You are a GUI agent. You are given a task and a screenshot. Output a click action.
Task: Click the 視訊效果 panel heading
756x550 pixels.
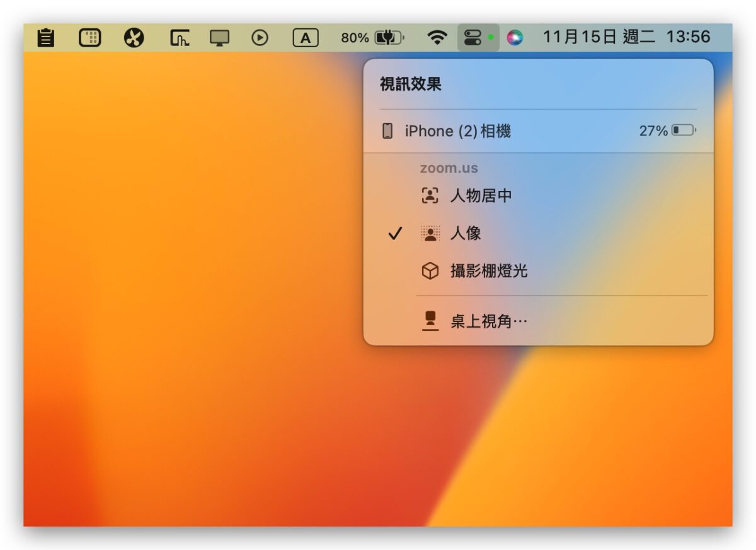tap(410, 84)
